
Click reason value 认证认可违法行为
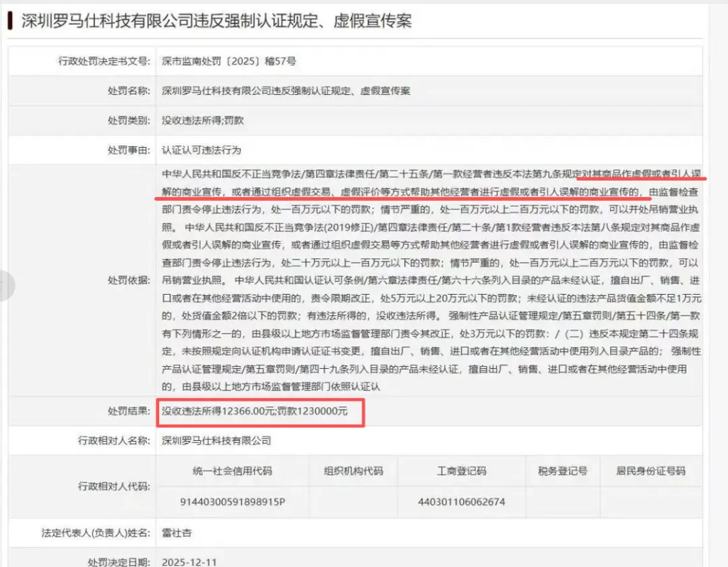coord(202,150)
